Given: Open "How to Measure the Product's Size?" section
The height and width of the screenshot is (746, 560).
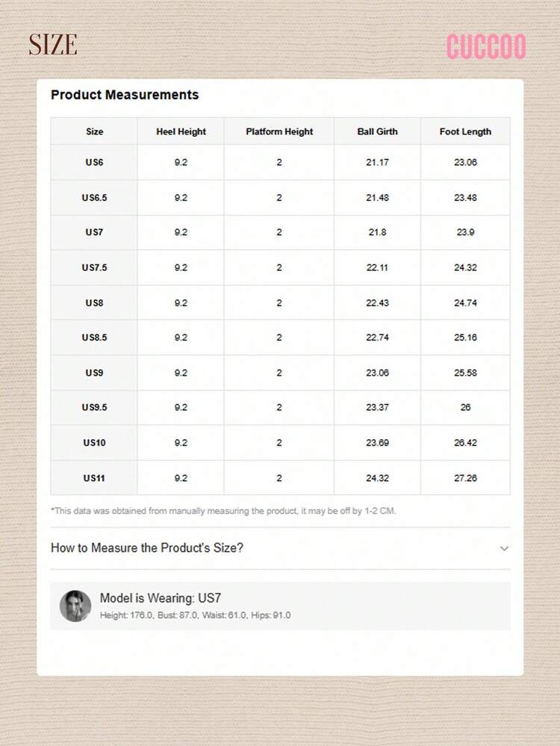Looking at the screenshot, I should 147,548.
